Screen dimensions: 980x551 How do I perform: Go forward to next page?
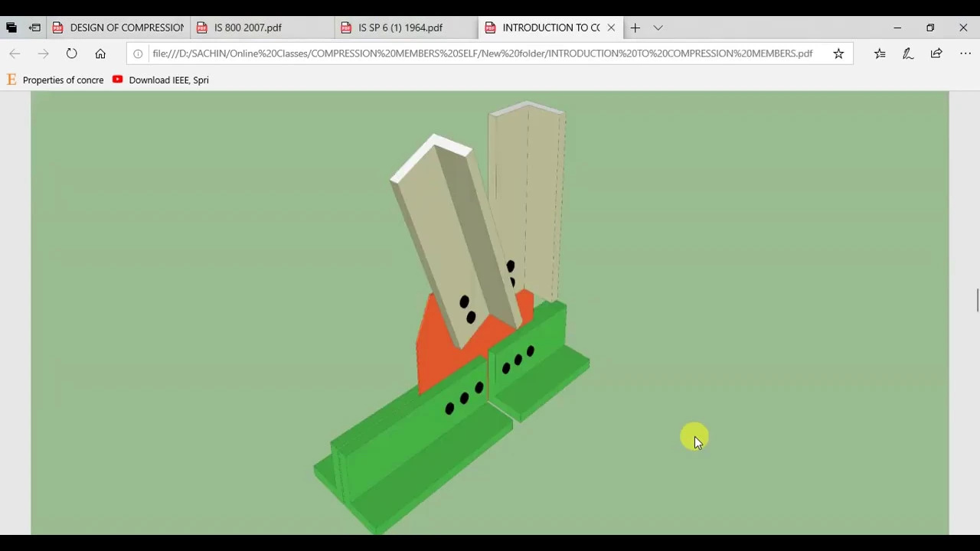pyautogui.click(x=43, y=54)
